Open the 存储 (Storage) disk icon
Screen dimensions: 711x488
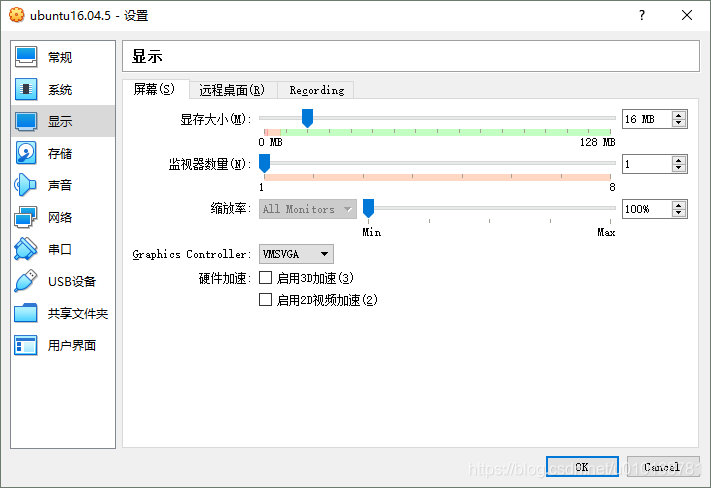click(x=26, y=153)
